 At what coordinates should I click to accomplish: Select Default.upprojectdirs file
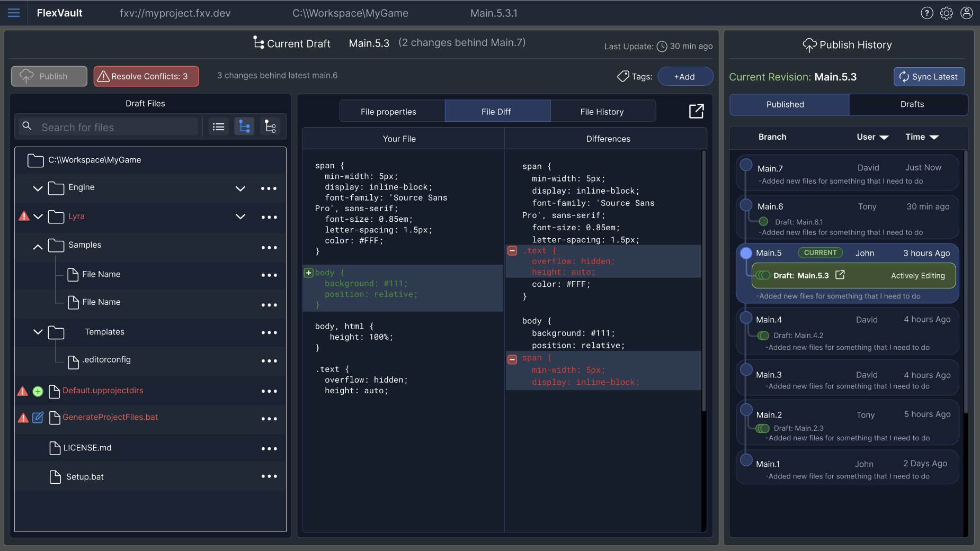tap(103, 391)
